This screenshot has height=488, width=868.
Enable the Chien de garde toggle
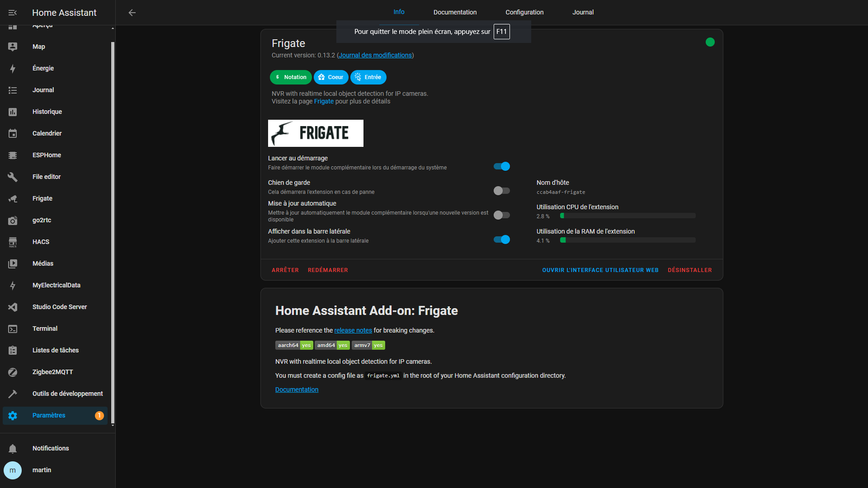(501, 191)
